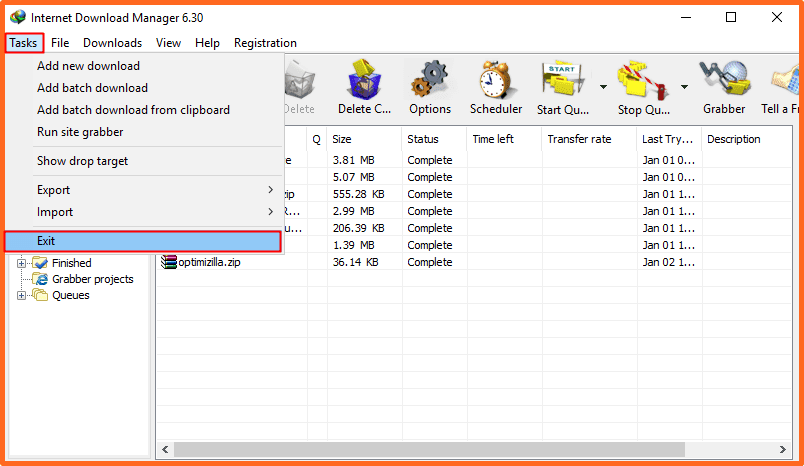Open the Registration menu

pos(265,43)
